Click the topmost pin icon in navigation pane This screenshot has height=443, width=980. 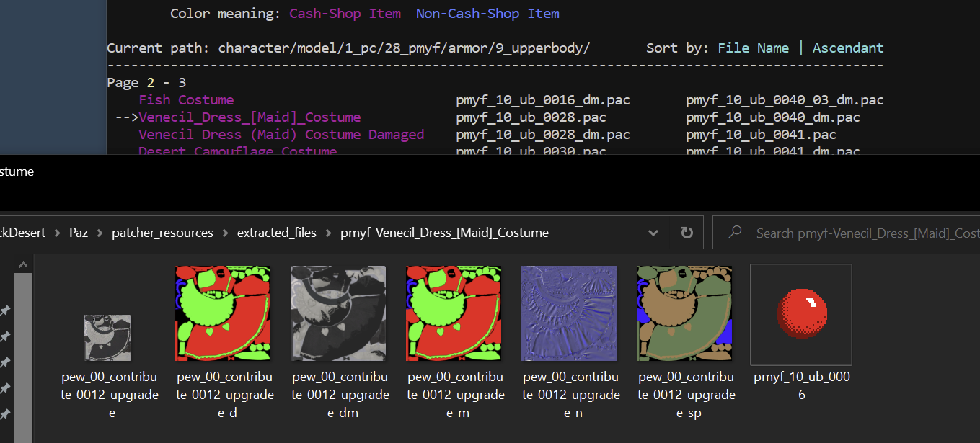[x=5, y=310]
